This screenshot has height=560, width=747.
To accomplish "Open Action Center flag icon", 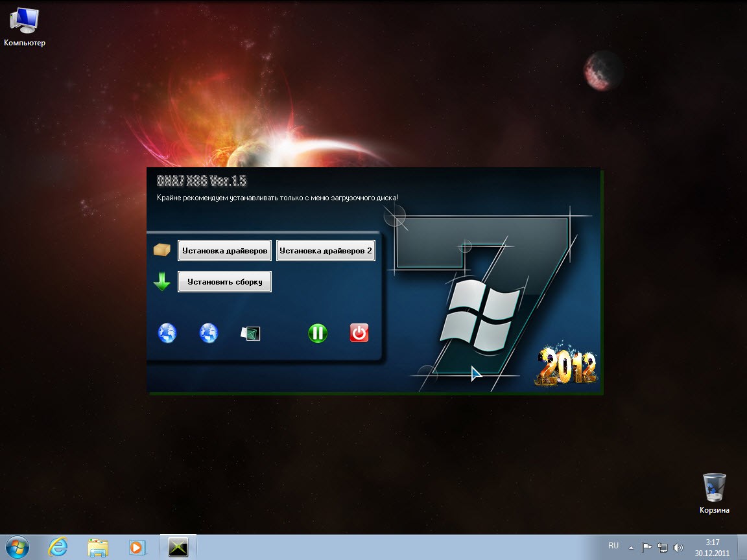I will pos(646,548).
